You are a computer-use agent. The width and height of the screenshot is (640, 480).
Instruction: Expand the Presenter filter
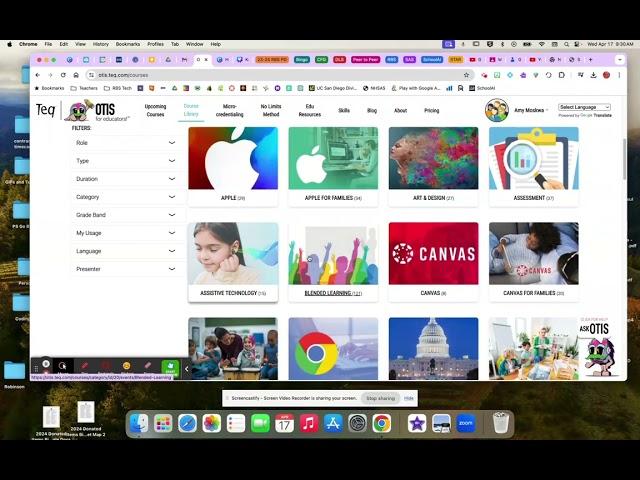point(126,269)
